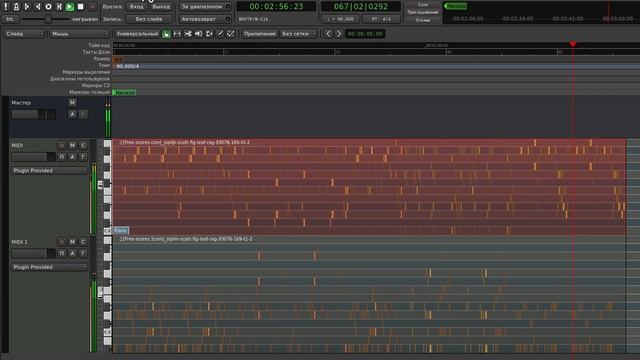Open MIDI track playlist П button

coord(61,157)
